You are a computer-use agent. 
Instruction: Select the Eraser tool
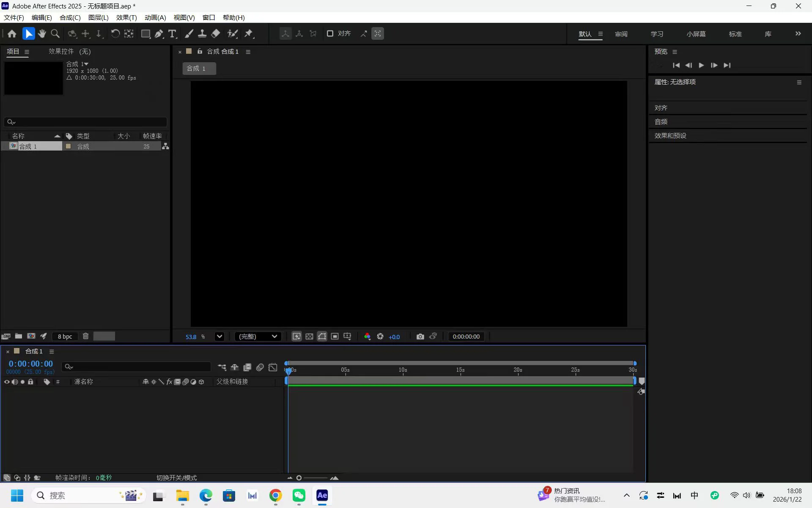(x=216, y=34)
